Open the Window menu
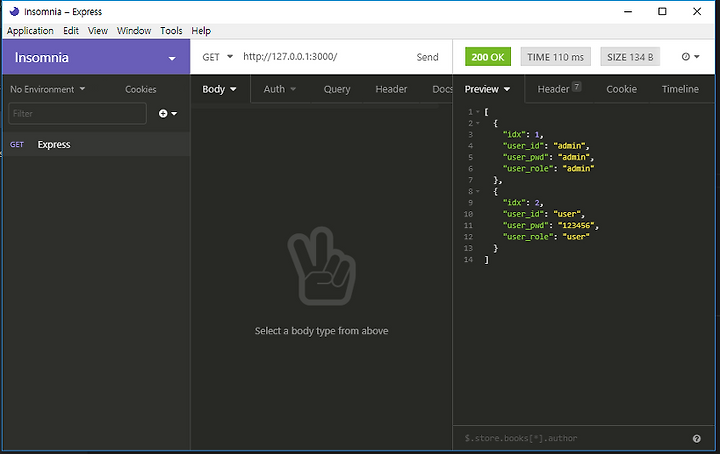 pyautogui.click(x=134, y=31)
